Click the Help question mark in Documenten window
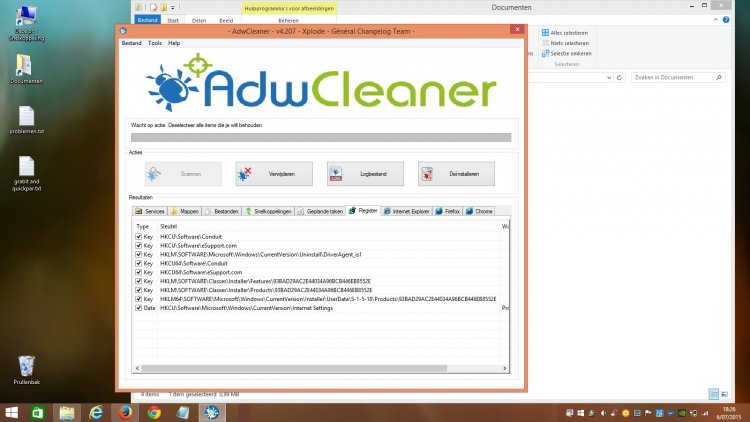The width and height of the screenshot is (750, 422). [726, 20]
